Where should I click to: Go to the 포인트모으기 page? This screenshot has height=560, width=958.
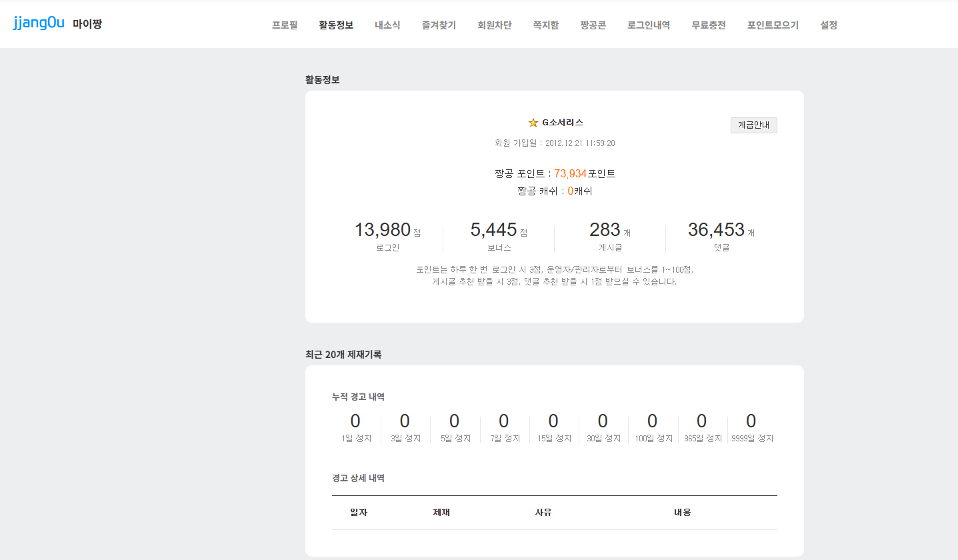coord(773,25)
